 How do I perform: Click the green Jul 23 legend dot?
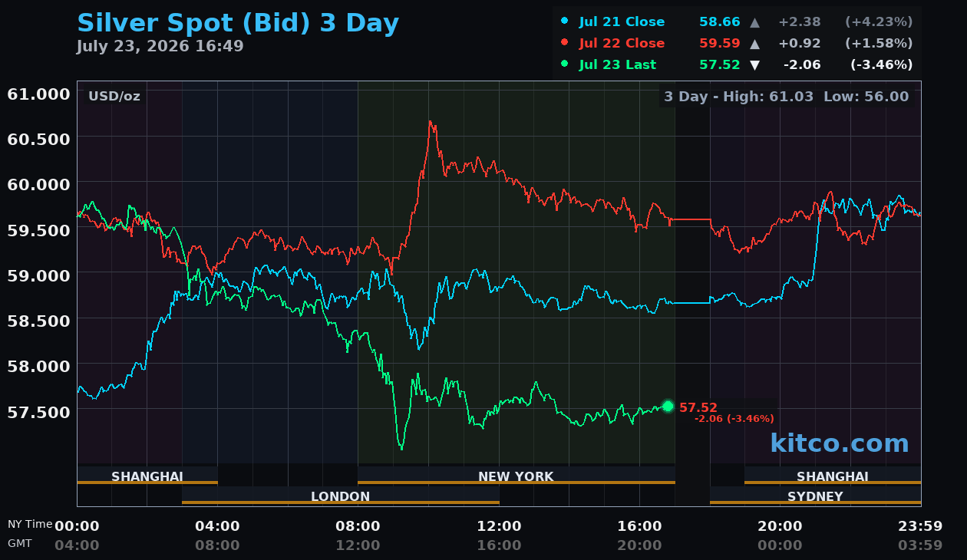point(566,64)
